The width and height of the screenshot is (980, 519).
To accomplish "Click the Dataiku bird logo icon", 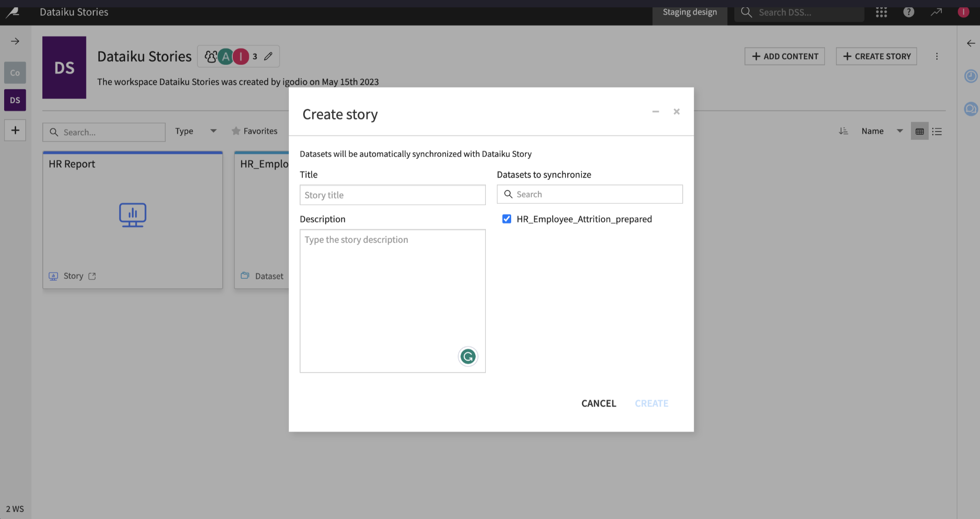I will 12,12.
